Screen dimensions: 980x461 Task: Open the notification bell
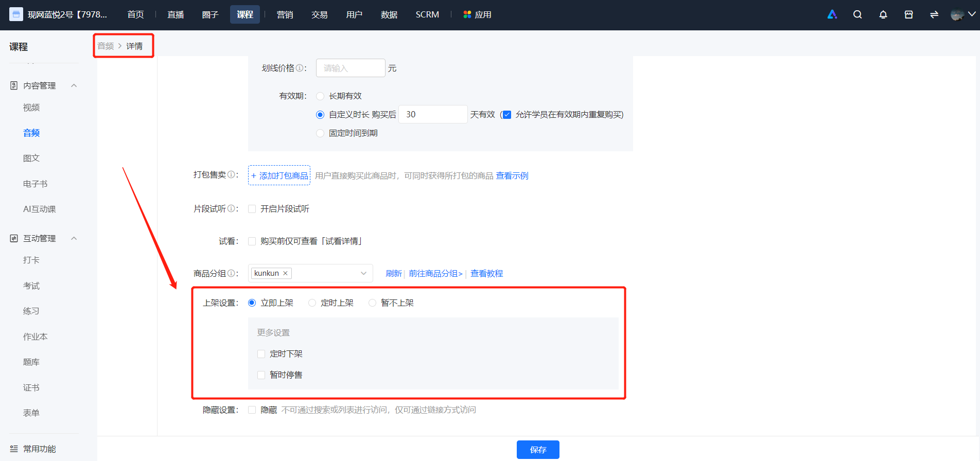883,15
